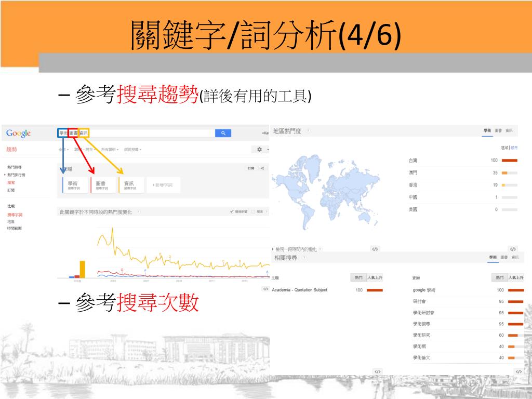Click embed icon under related queries list
This screenshot has height=399, width=532.
coord(519,371)
